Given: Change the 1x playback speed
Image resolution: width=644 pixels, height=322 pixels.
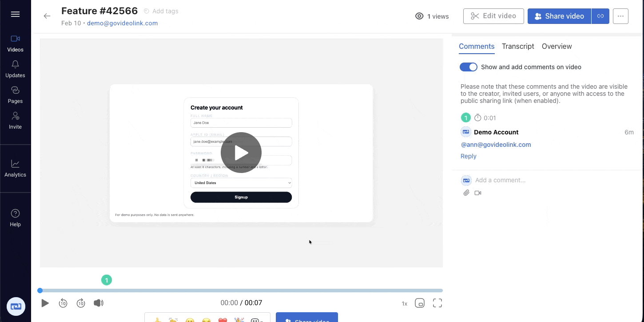Looking at the screenshot, I should (x=404, y=303).
